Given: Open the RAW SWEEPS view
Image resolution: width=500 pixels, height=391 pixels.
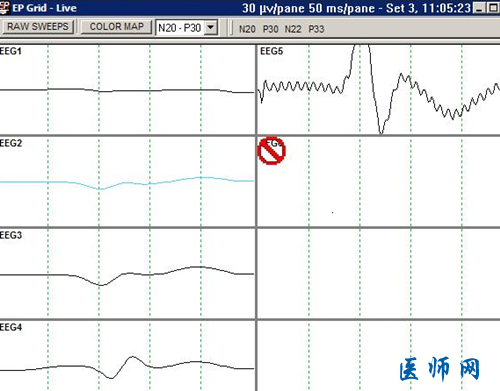Looking at the screenshot, I should (38, 27).
